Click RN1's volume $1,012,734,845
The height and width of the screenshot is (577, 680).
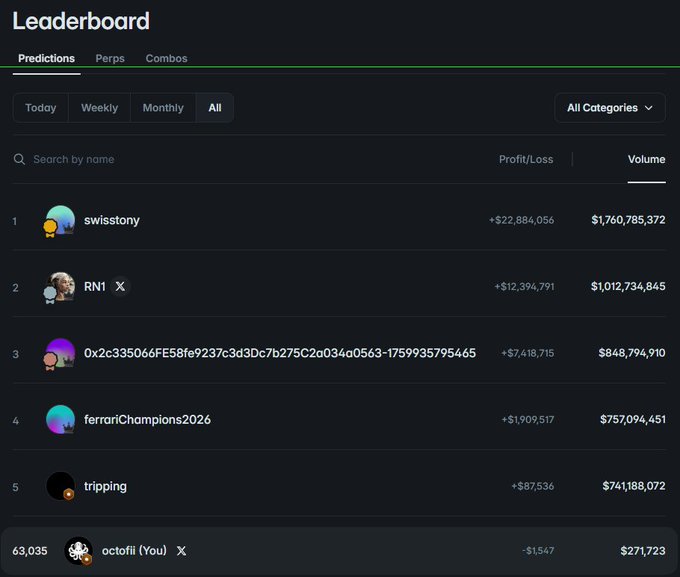(x=628, y=286)
